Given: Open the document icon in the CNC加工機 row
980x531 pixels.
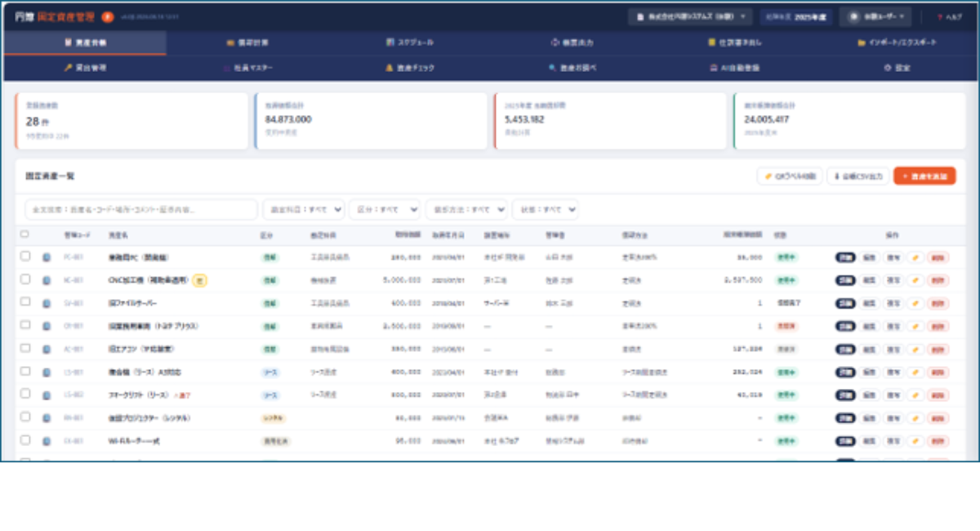Looking at the screenshot, I should coord(47,279).
